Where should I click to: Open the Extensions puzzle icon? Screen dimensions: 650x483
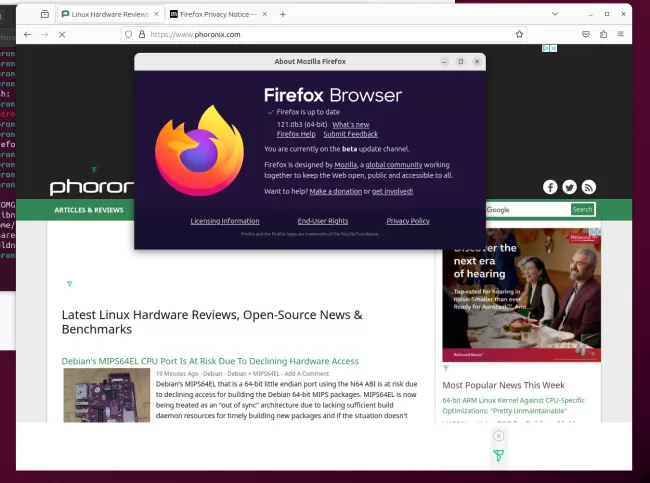[603, 34]
